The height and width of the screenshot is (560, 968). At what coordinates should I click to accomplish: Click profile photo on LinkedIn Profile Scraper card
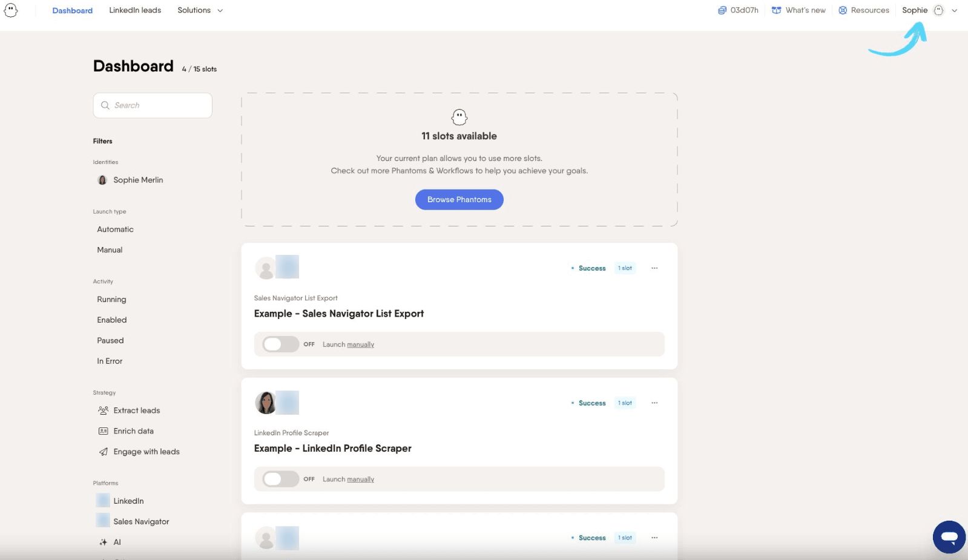coord(266,403)
